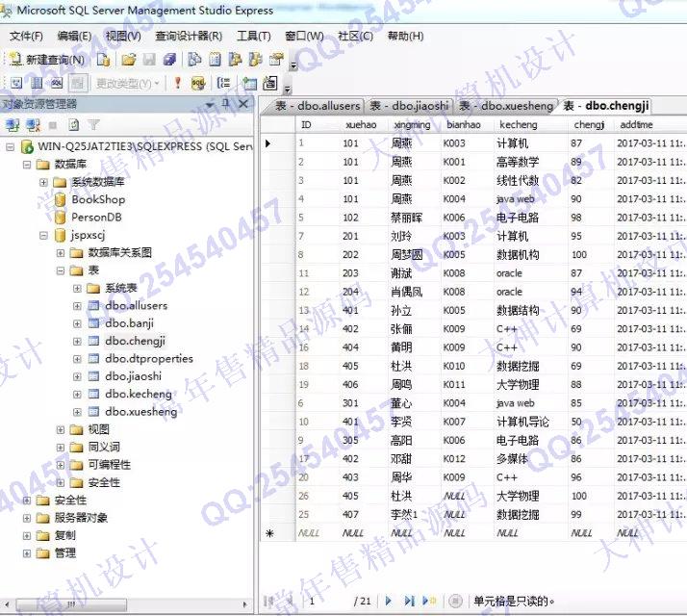Close the Object Explorer panel

pos(243,104)
